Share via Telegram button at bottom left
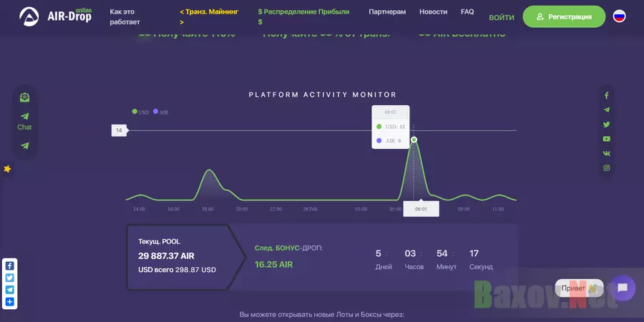Screen dimensions: 644x322 tap(10, 290)
